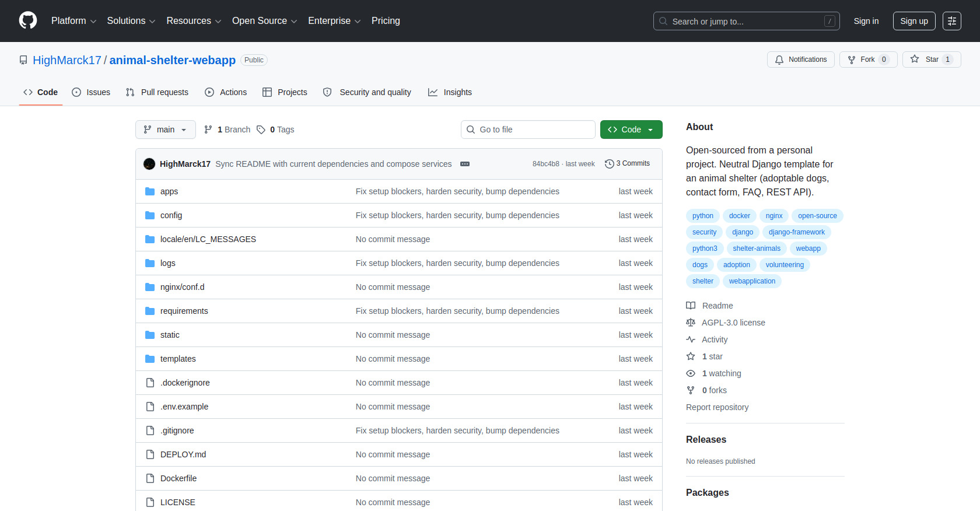Open the Solutions navigation menu
The height and width of the screenshot is (511, 980).
pyautogui.click(x=131, y=21)
